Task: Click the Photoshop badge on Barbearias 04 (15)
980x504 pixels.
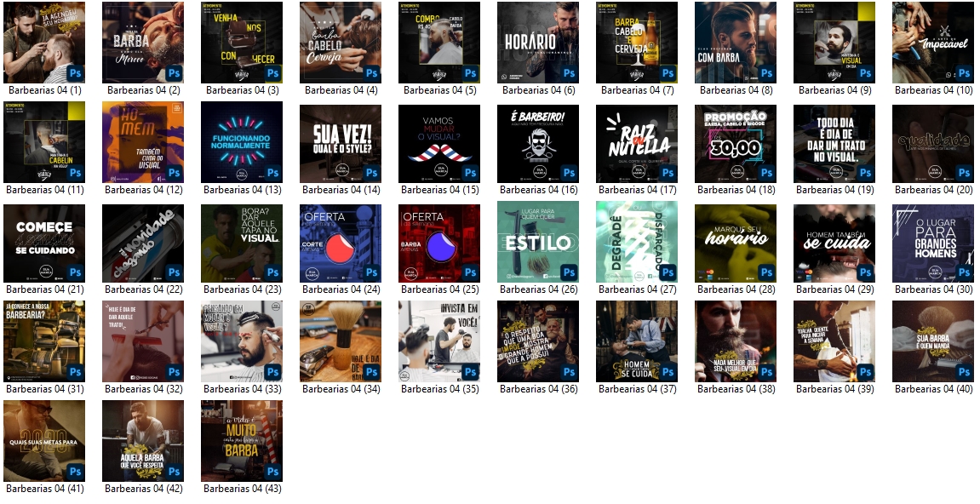Action: (470, 173)
